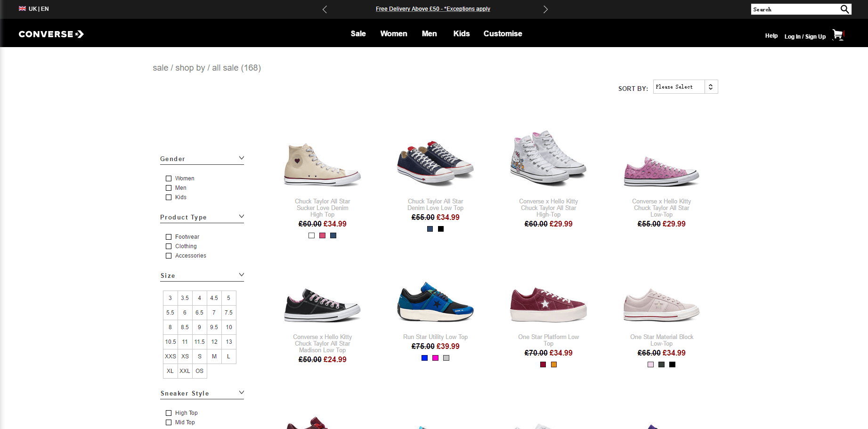Viewport: 868px width, 429px height.
Task: Open the Free Delivery promo link
Action: 433,9
